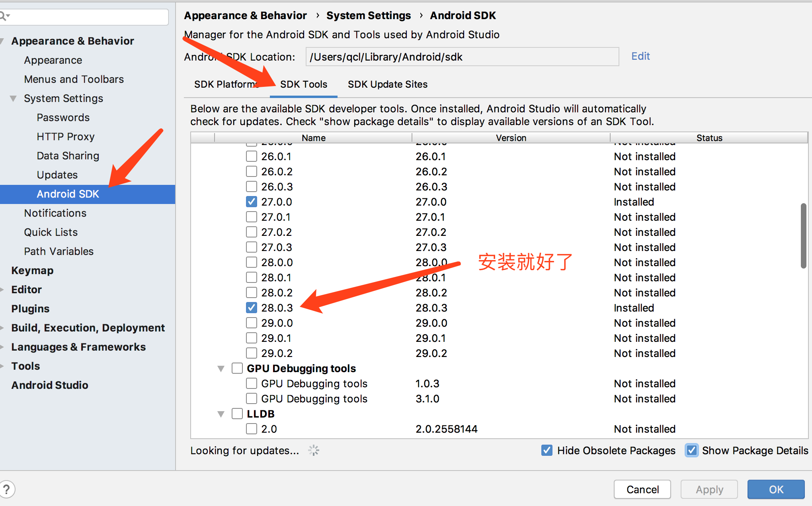812x506 pixels.
Task: Open Plugins settings category
Action: [x=30, y=309]
